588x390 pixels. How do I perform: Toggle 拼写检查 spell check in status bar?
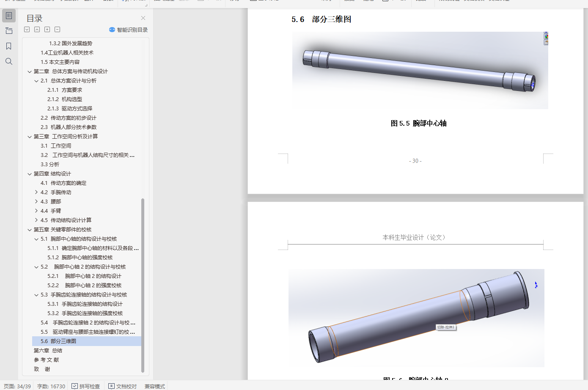click(x=86, y=386)
